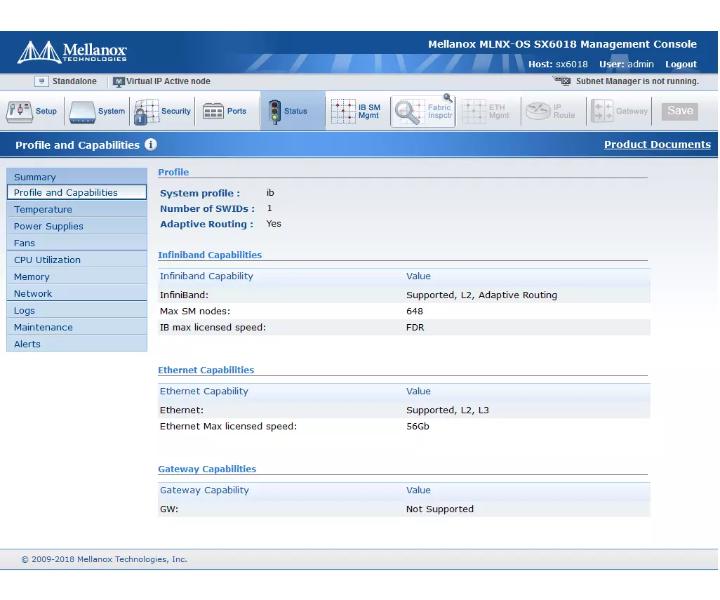Open the IB SM Mgmt grid icon
The height and width of the screenshot is (600, 720).
[343, 112]
